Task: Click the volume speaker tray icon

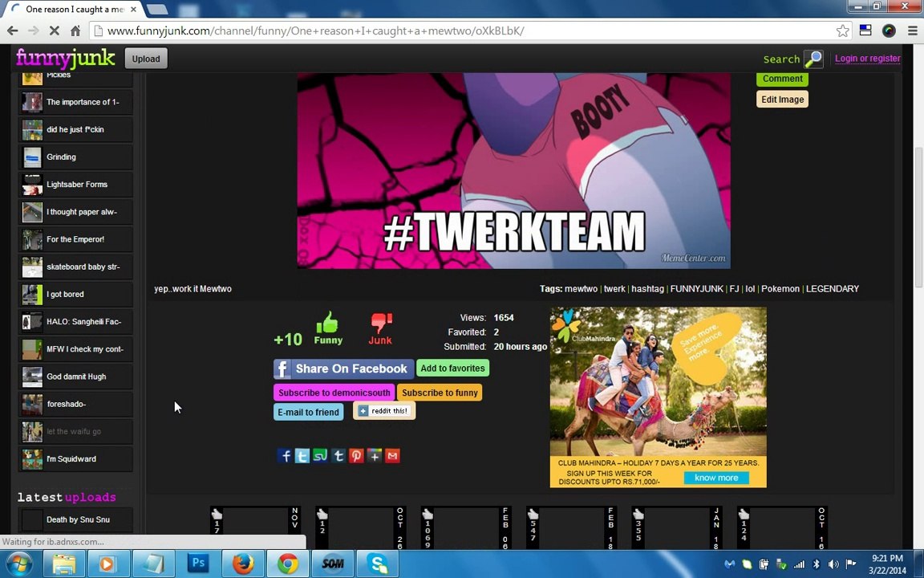Action: point(833,564)
